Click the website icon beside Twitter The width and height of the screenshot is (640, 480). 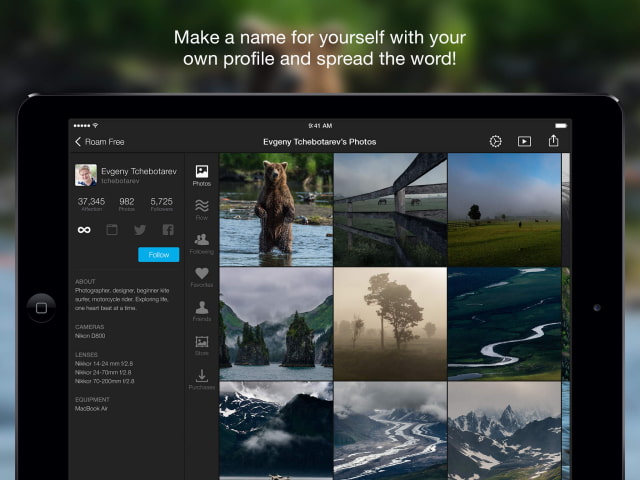112,230
